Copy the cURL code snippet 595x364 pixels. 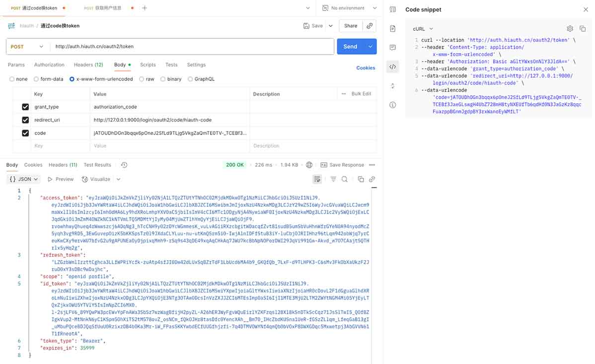pyautogui.click(x=583, y=29)
